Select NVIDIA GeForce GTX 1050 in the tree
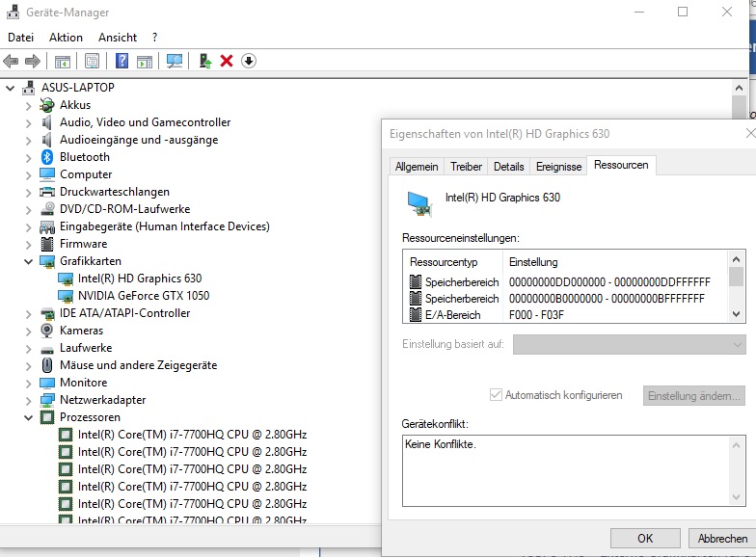756x558 pixels. click(144, 296)
